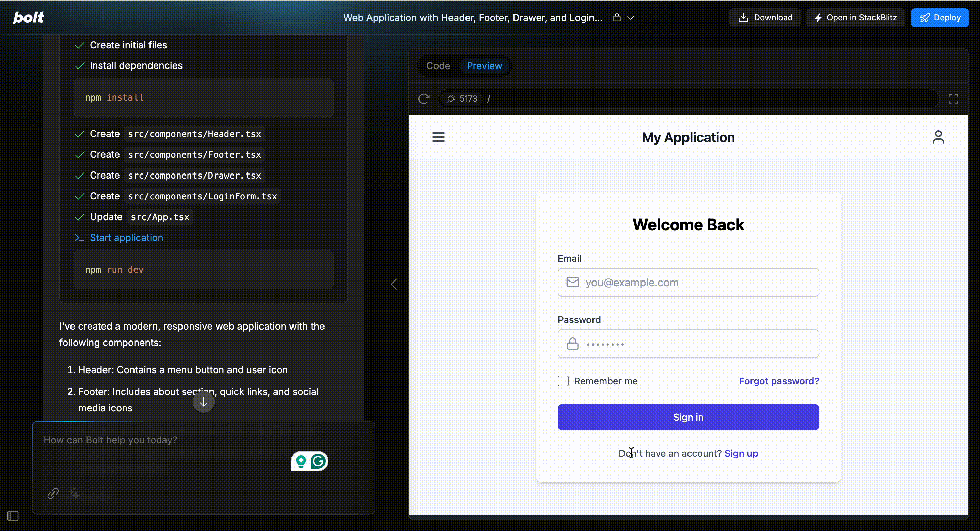The image size is (980, 531).
Task: Switch to the Code tab
Action: click(438, 66)
